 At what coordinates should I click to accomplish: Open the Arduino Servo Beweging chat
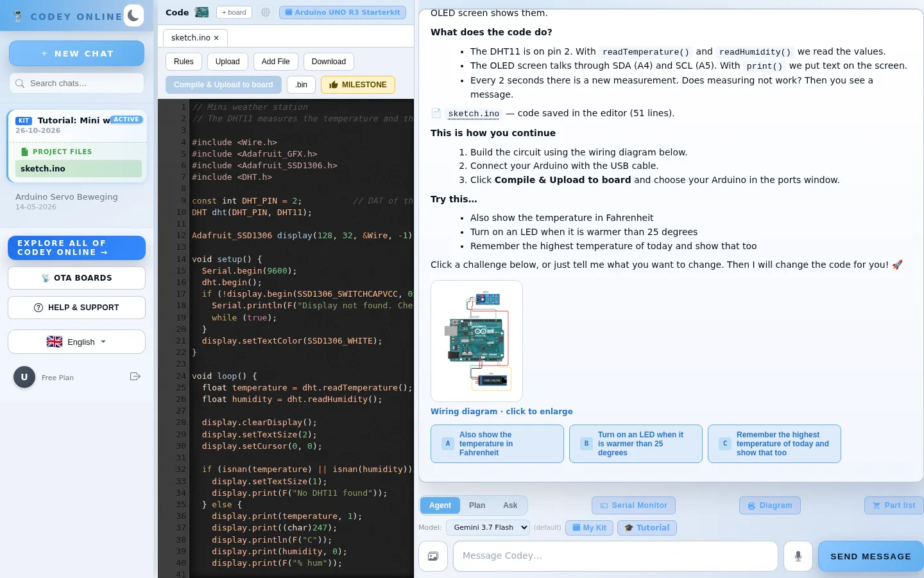[x=76, y=201]
